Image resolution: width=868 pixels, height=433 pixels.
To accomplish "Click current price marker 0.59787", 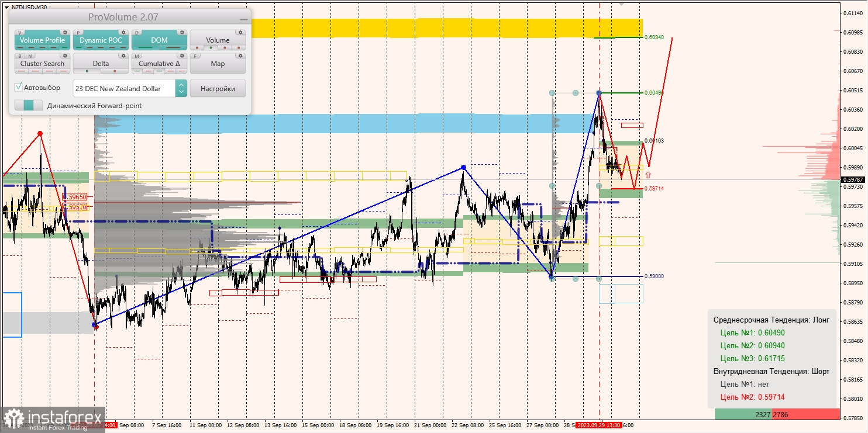I will point(855,179).
